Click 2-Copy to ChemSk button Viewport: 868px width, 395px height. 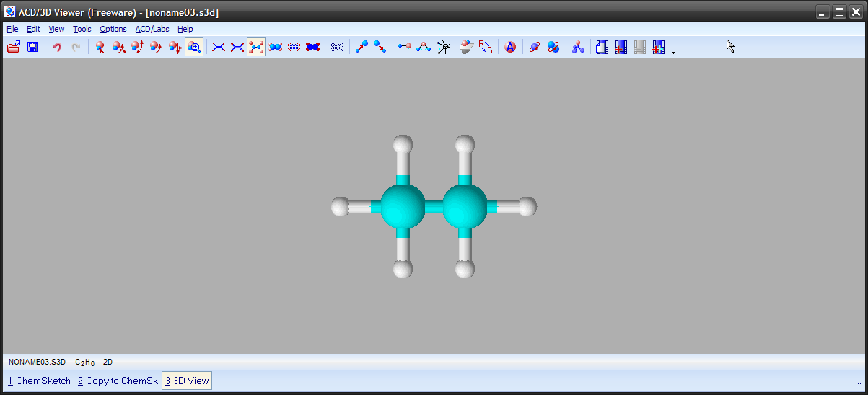pos(118,381)
